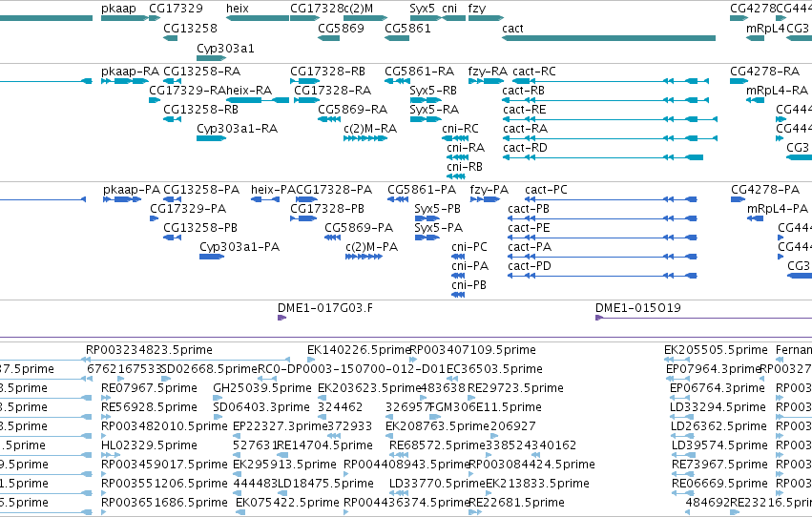This screenshot has height=517, width=812.
Task: Click the pkaap-RA transcript label
Action: tap(130, 72)
